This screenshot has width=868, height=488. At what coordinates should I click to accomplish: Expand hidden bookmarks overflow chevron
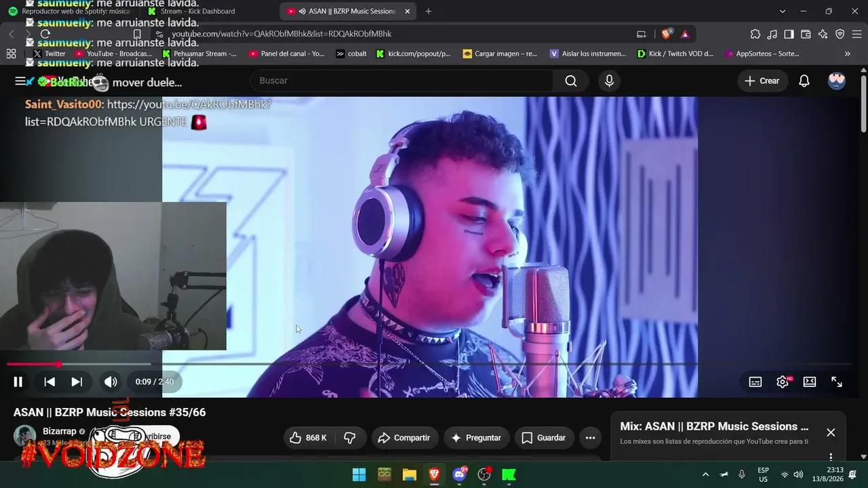click(847, 54)
